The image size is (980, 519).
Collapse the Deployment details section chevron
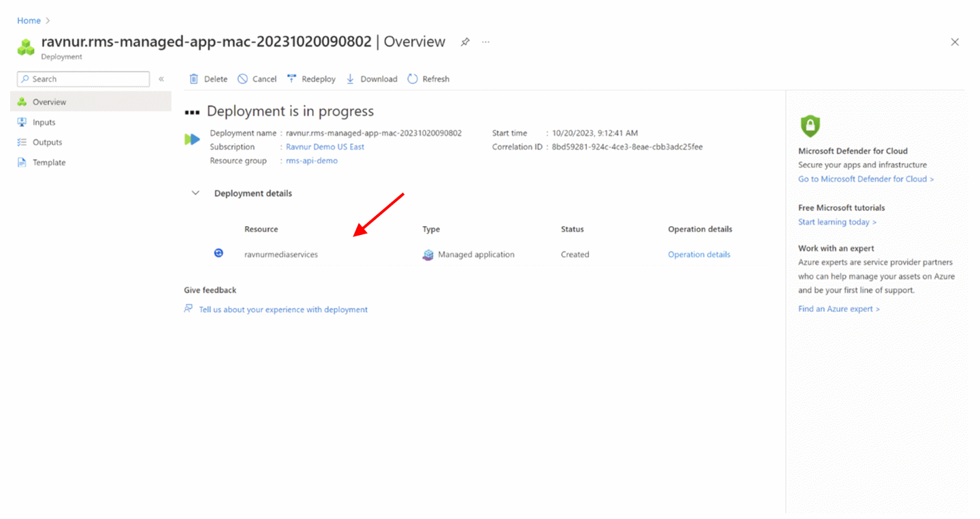pyautogui.click(x=195, y=193)
